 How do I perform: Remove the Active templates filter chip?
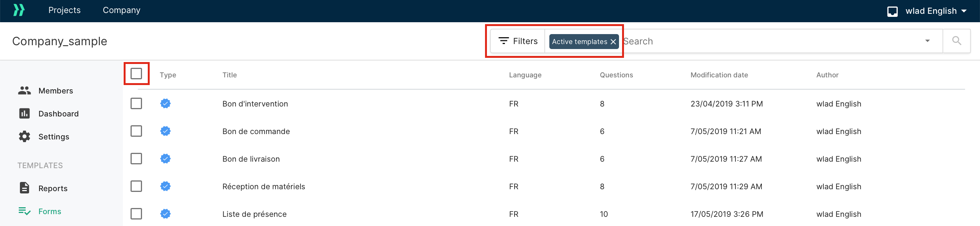pos(613,42)
